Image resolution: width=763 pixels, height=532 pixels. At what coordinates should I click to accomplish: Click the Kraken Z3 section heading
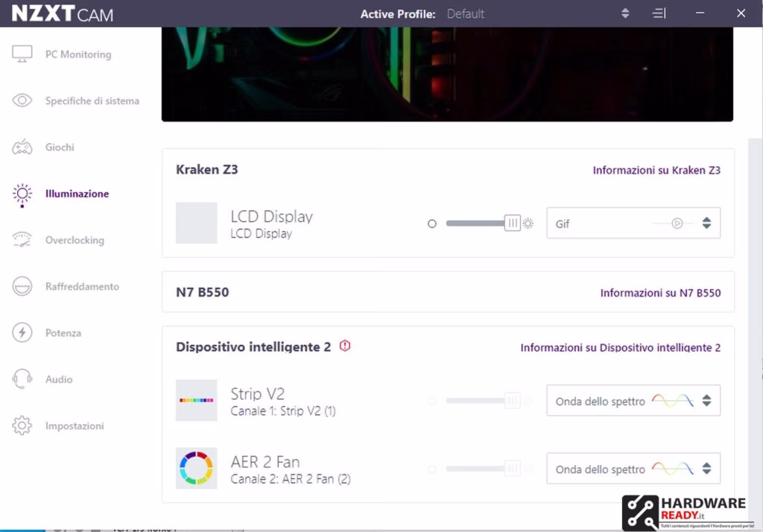click(x=207, y=169)
